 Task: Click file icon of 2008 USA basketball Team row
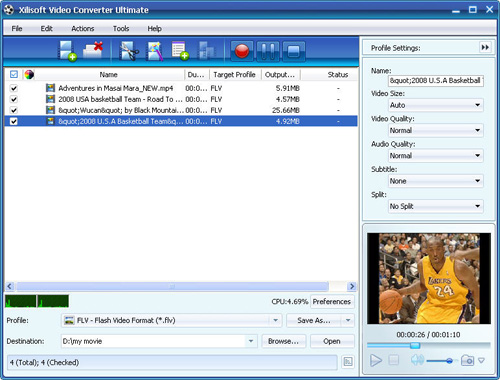pos(50,99)
